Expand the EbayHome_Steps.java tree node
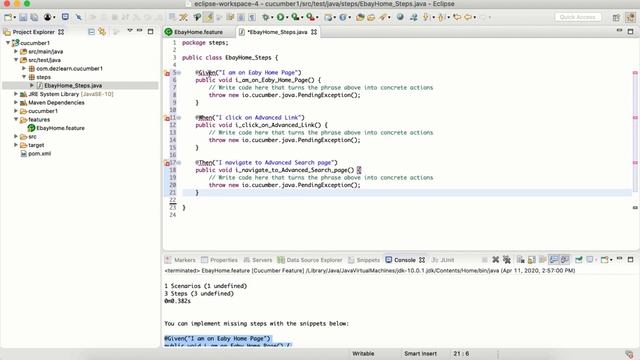640x360 pixels. click(32, 85)
